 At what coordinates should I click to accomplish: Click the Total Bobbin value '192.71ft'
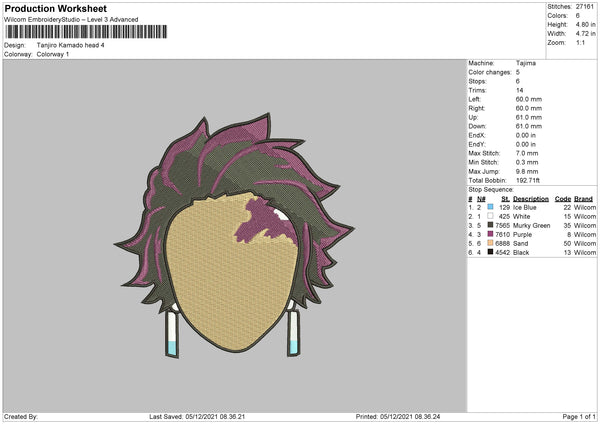coord(528,180)
